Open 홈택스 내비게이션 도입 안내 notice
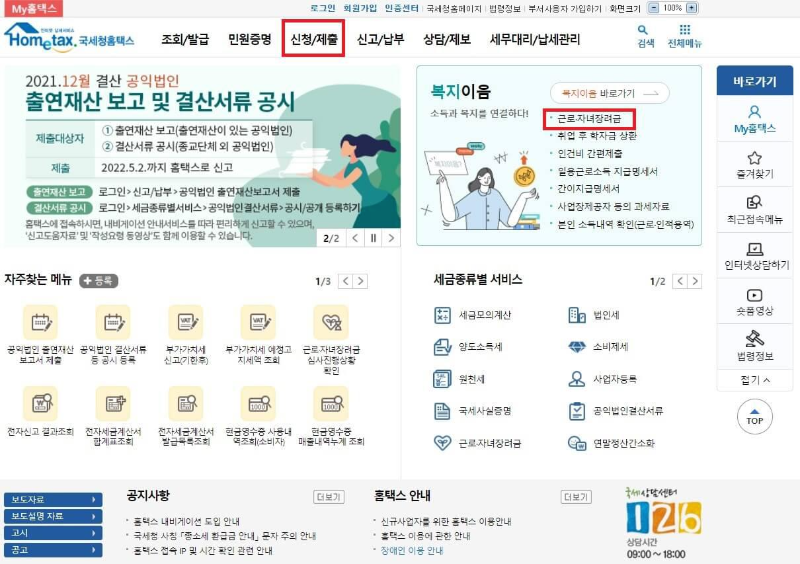This screenshot has height=564, width=800. [x=186, y=522]
